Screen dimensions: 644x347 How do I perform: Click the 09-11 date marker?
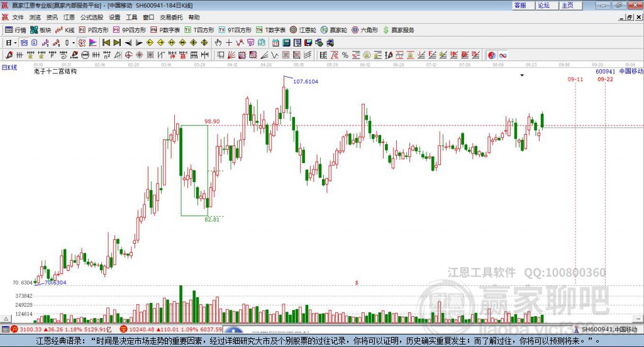coord(575,79)
